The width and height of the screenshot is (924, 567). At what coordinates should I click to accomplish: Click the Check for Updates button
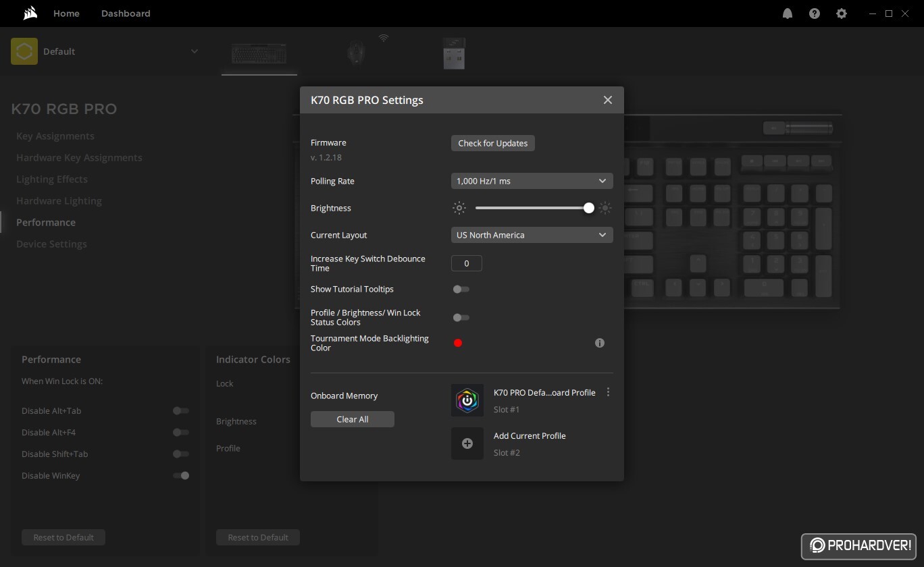(493, 143)
